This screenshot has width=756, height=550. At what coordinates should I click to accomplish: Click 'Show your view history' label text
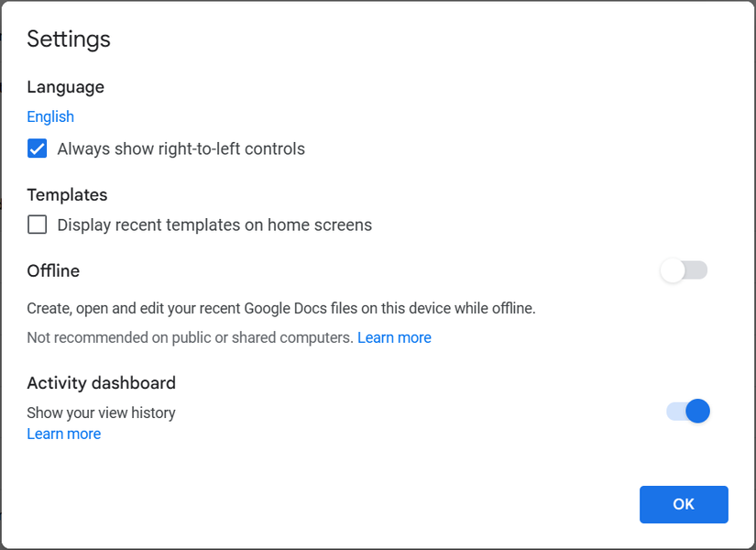(101, 412)
